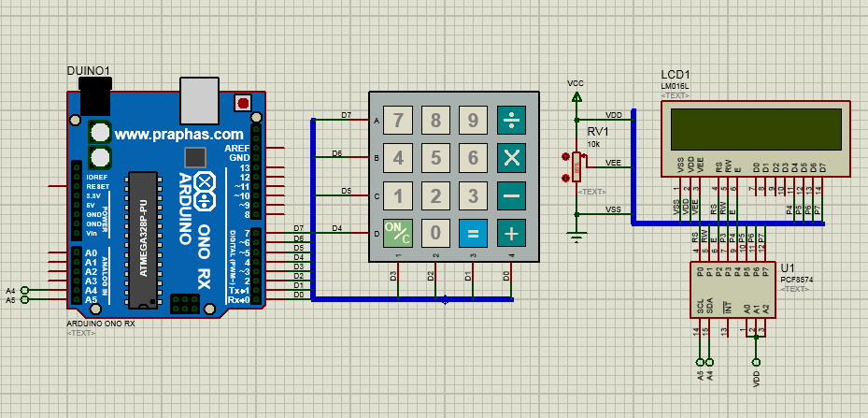Click keypad button 1
The height and width of the screenshot is (418, 868).
398,195
